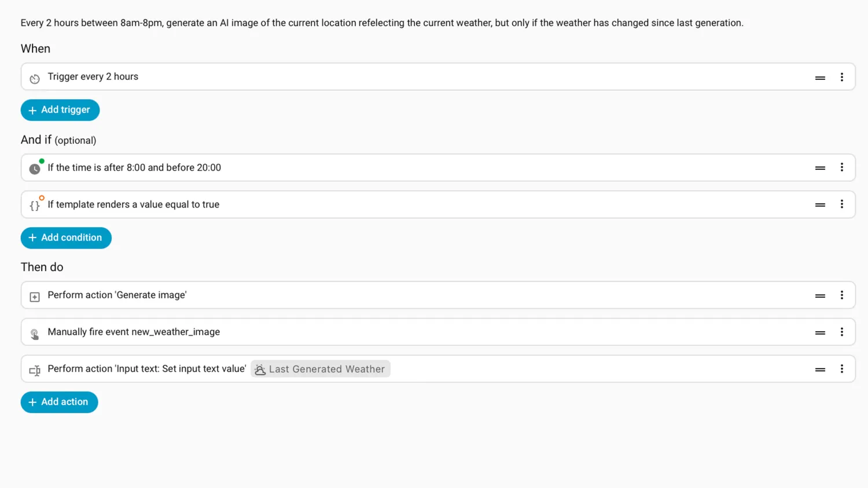Open the 'Manually fire event new_weather_image' row

click(x=438, y=332)
